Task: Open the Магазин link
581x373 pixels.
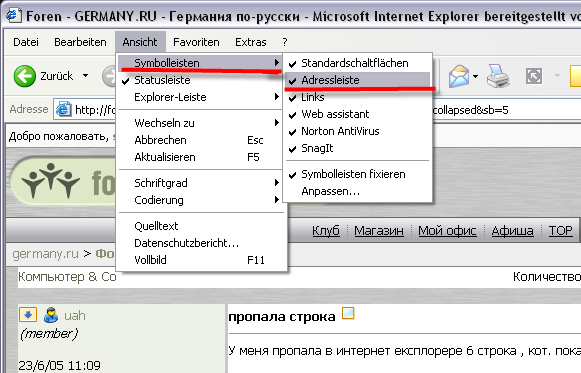Action: (379, 231)
